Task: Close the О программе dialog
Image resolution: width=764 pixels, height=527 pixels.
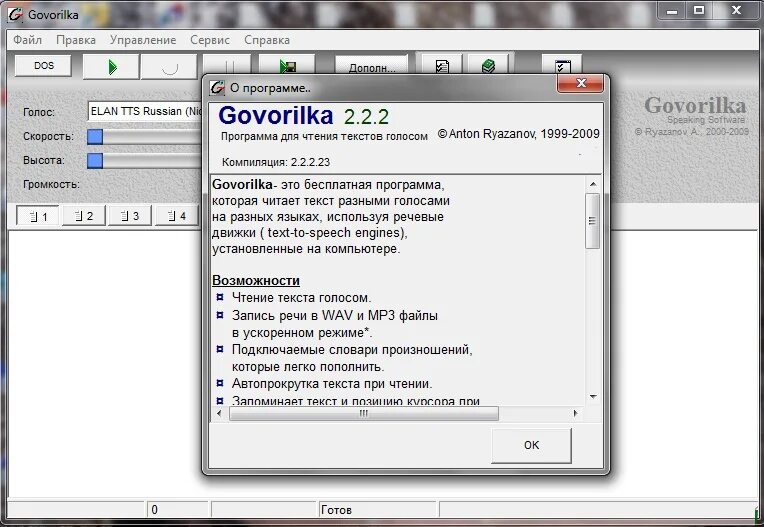Action: (581, 83)
